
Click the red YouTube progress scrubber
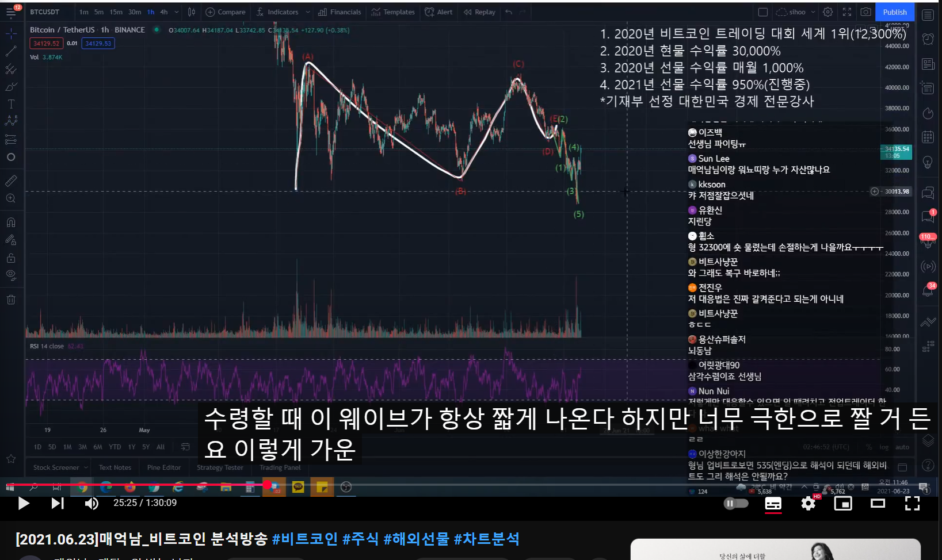(268, 485)
